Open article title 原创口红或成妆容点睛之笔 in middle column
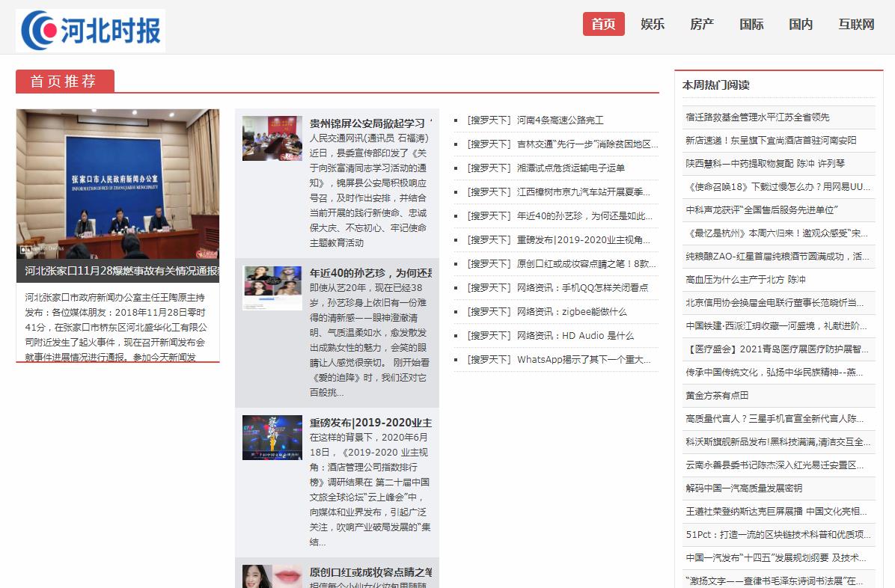 point(370,572)
